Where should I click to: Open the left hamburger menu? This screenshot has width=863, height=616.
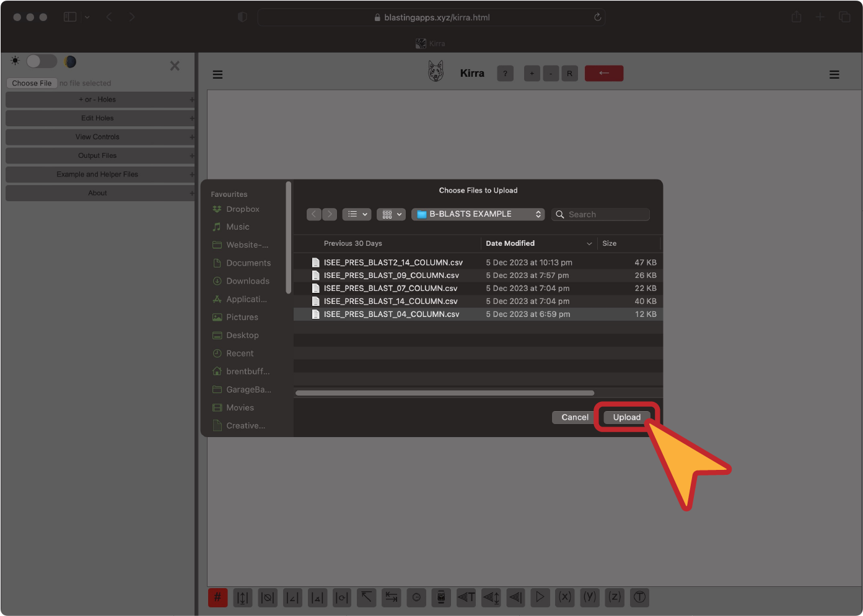tap(217, 74)
